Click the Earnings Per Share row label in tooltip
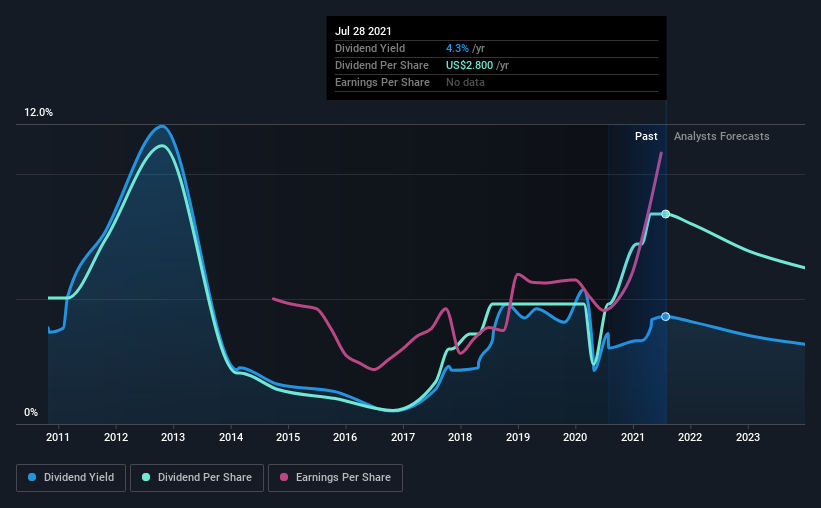The width and height of the screenshot is (821, 508). coord(382,82)
